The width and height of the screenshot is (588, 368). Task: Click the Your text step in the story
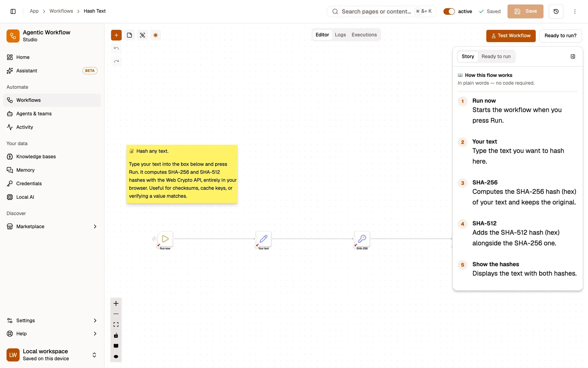(x=517, y=152)
